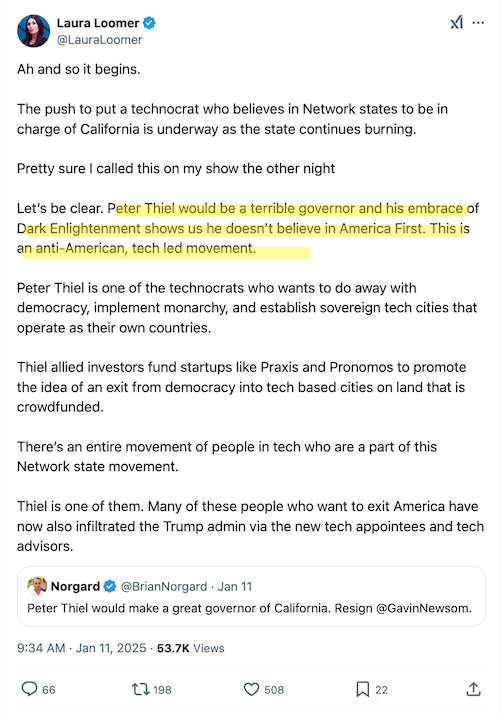This screenshot has height=716, width=500.
Task: Open the quoted Peter Thiel governor post
Action: [251, 596]
